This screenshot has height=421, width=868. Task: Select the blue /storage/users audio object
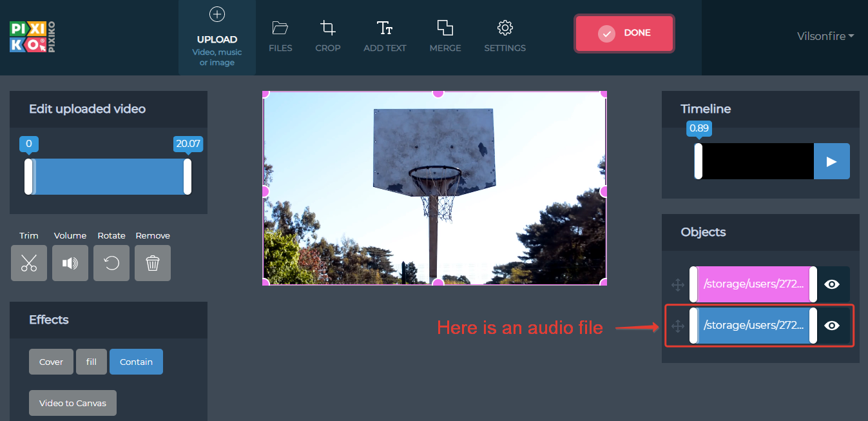pos(753,326)
